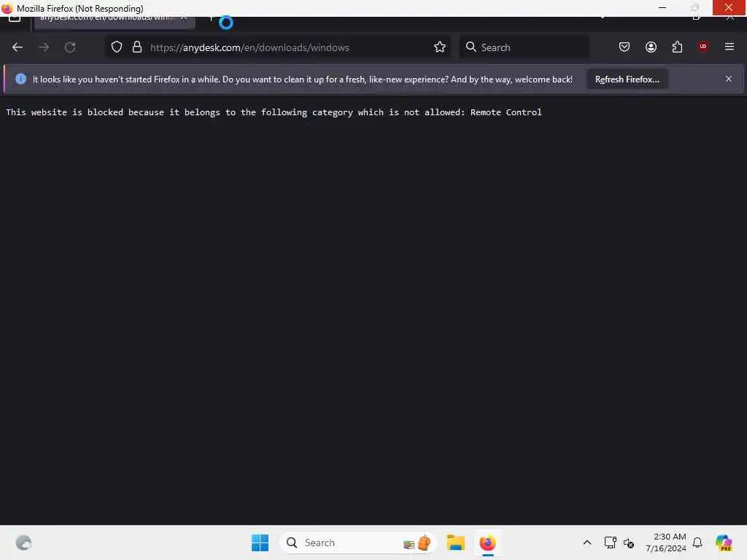
Task: Open the Extensions puzzle icon
Action: (x=677, y=47)
